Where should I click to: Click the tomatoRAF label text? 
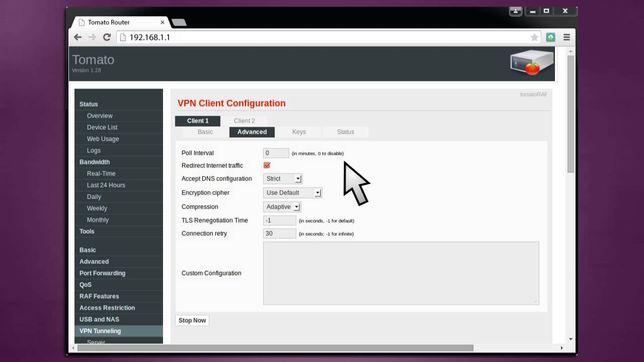(x=534, y=95)
